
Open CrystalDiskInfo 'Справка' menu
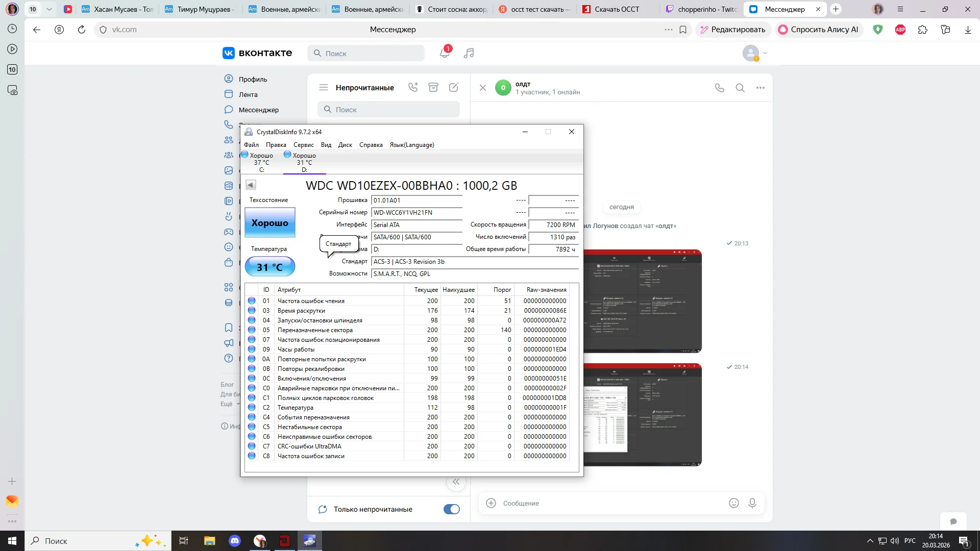tap(371, 145)
